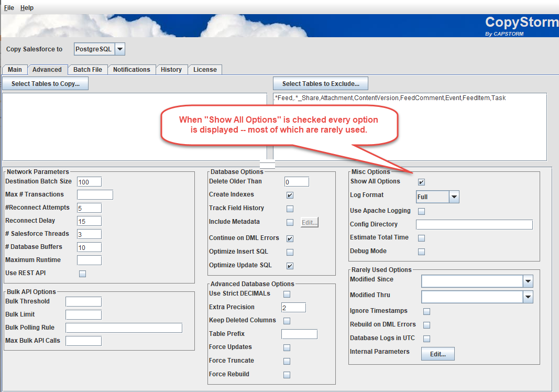Open the Modified Thru dropdown
This screenshot has width=559, height=392.
tap(477, 297)
